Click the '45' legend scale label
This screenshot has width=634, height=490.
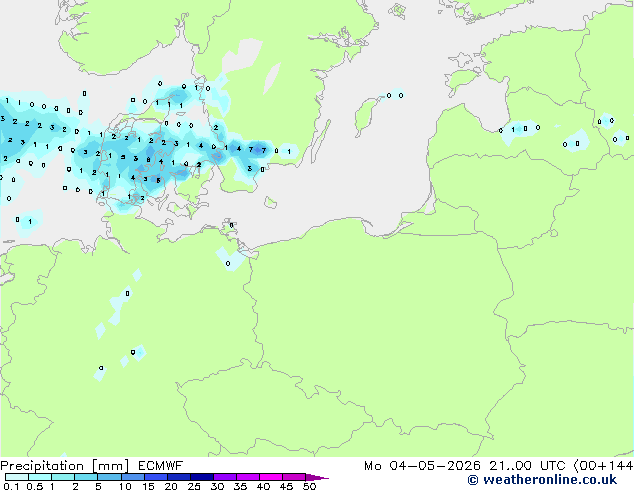(x=286, y=486)
